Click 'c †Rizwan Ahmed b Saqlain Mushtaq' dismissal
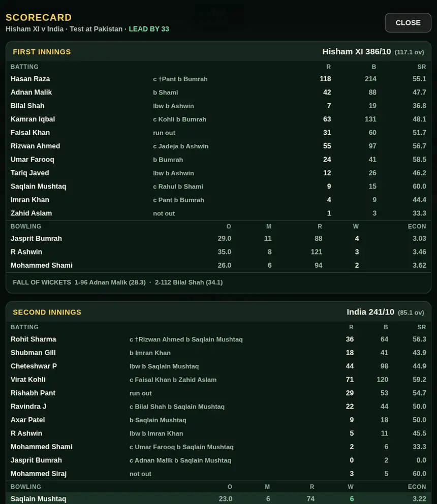437x504 pixels. pos(186,339)
